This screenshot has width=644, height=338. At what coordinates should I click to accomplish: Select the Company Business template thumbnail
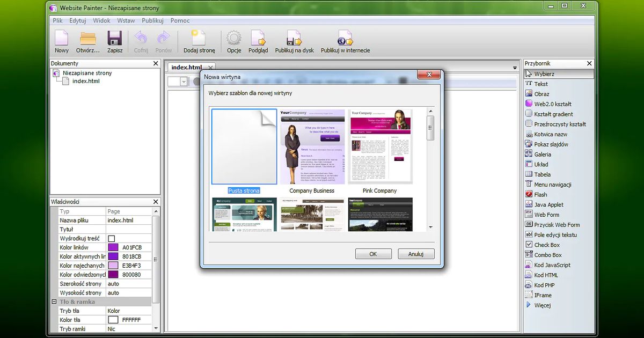pos(312,145)
